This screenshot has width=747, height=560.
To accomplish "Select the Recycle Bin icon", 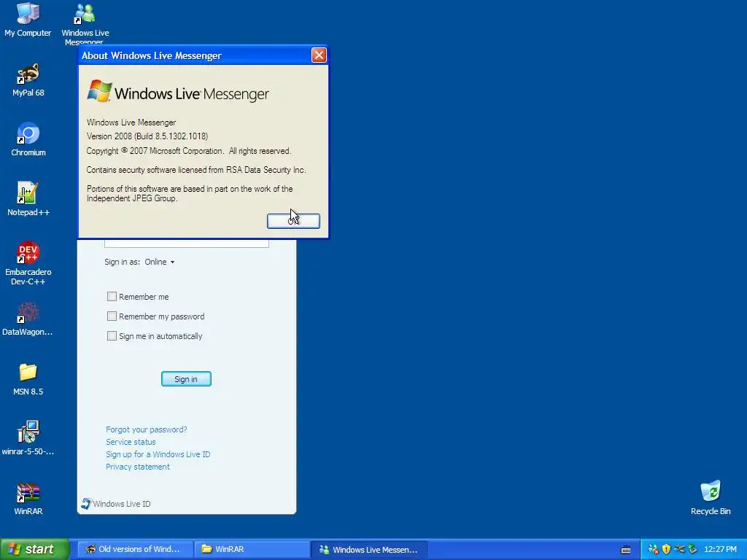I will (711, 498).
